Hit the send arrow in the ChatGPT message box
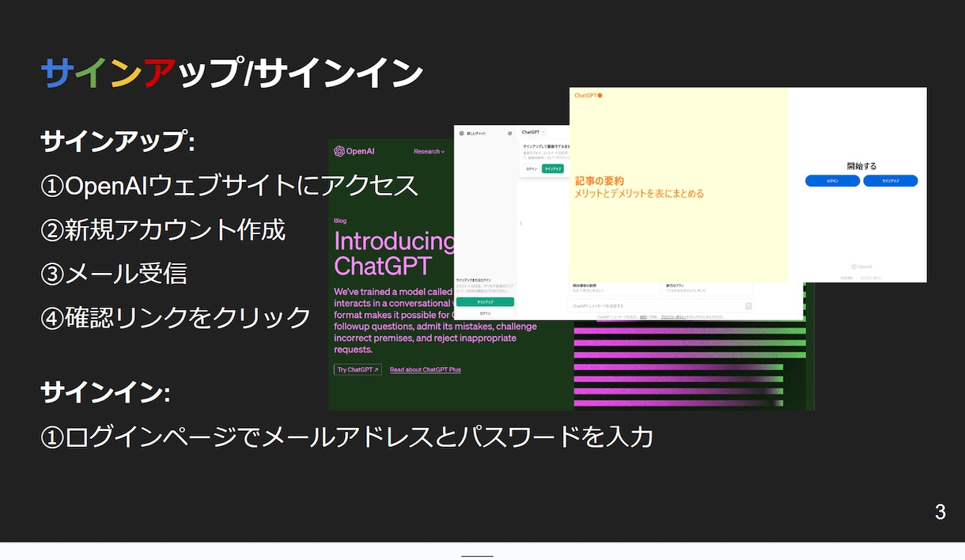The image size is (965, 560). pyautogui.click(x=748, y=306)
